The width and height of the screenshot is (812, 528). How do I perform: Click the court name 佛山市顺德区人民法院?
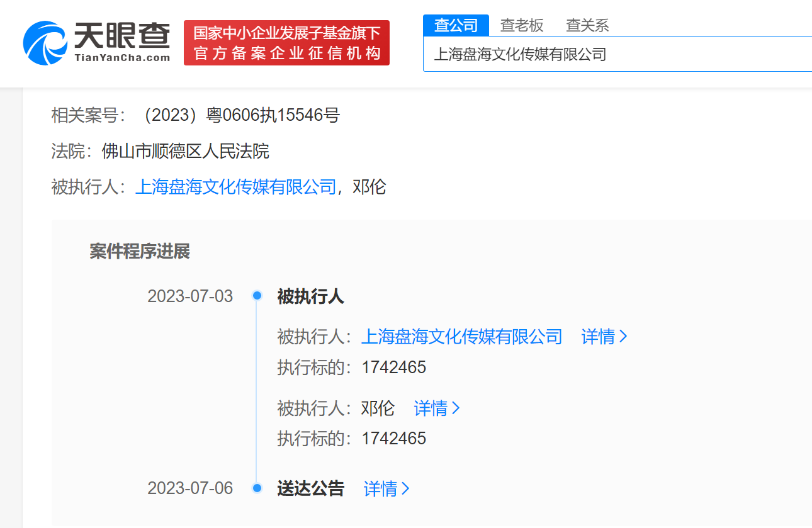185,151
